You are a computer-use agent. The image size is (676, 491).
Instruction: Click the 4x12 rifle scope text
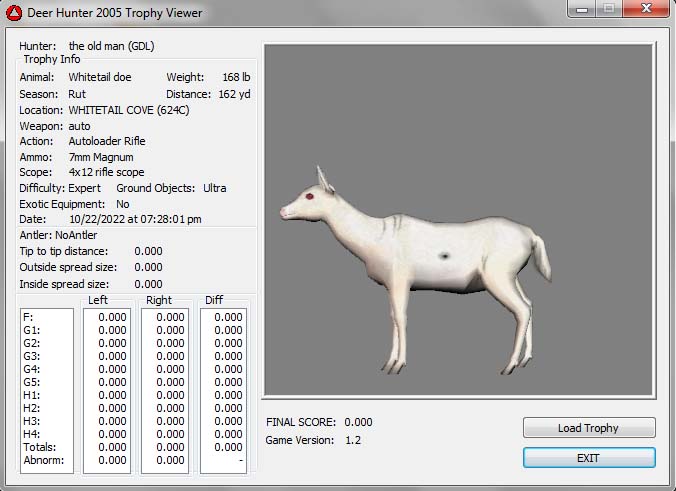coord(106,172)
